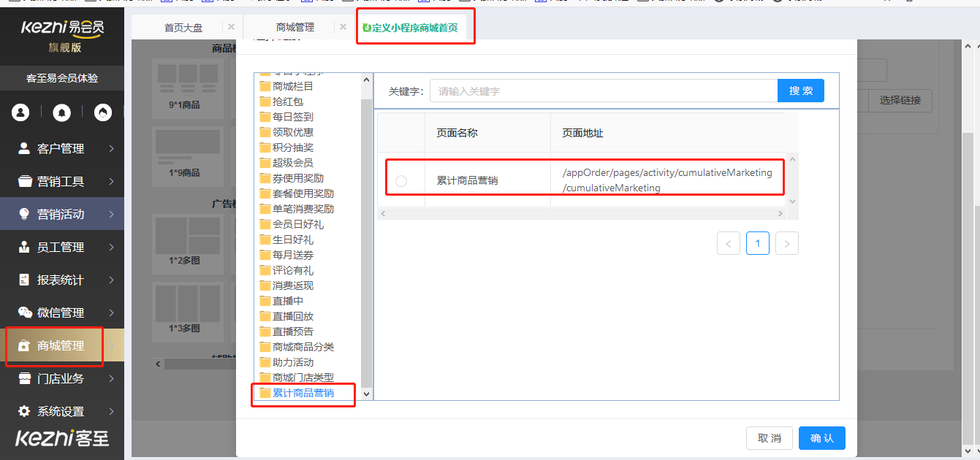The image size is (980, 460).
Task: Select the 商城栏目 folder
Action: pos(286,86)
